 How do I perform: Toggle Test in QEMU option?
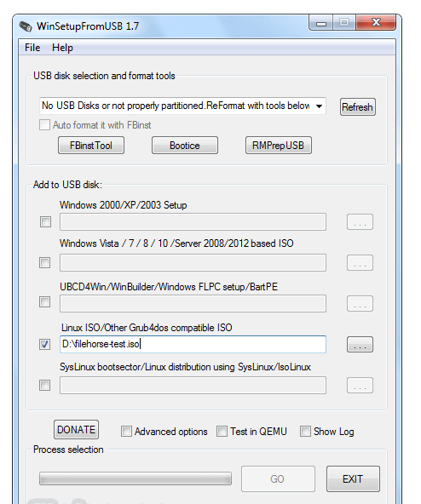(222, 432)
